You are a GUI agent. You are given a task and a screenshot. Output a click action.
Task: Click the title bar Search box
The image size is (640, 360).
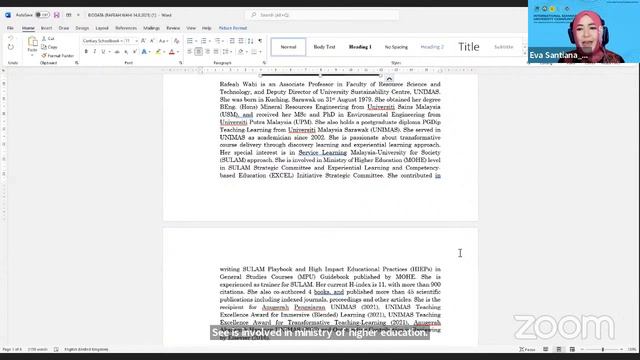[322, 15]
